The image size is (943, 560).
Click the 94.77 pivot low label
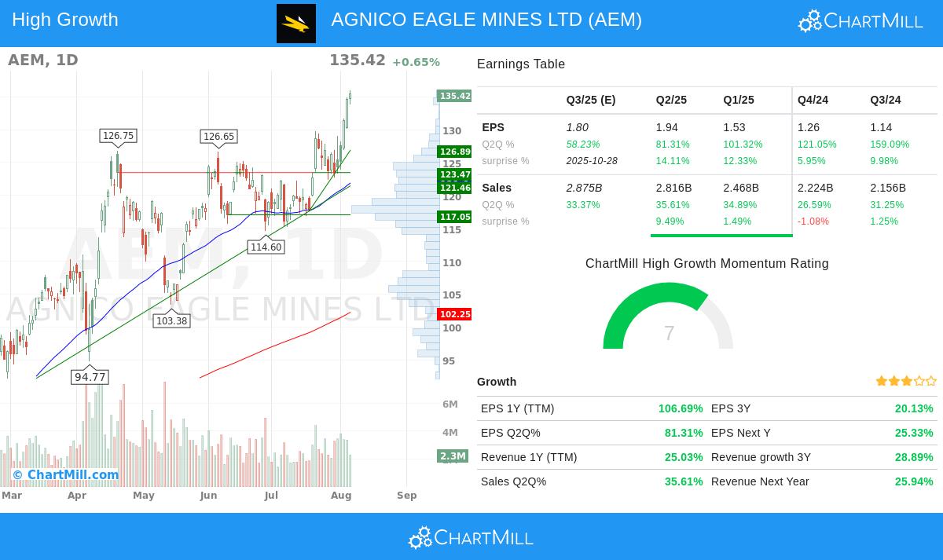point(90,377)
